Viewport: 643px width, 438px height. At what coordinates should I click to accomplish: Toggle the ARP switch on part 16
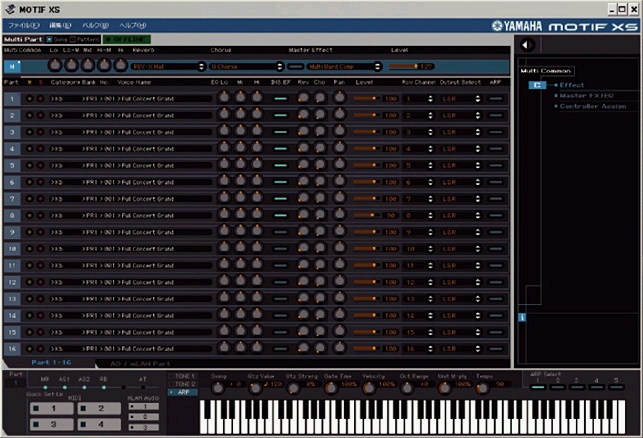click(496, 349)
